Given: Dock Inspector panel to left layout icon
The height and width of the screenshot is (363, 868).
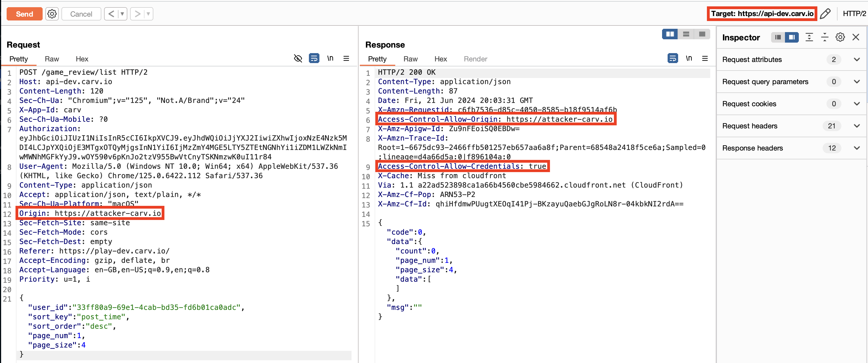Looking at the screenshot, I should [778, 37].
